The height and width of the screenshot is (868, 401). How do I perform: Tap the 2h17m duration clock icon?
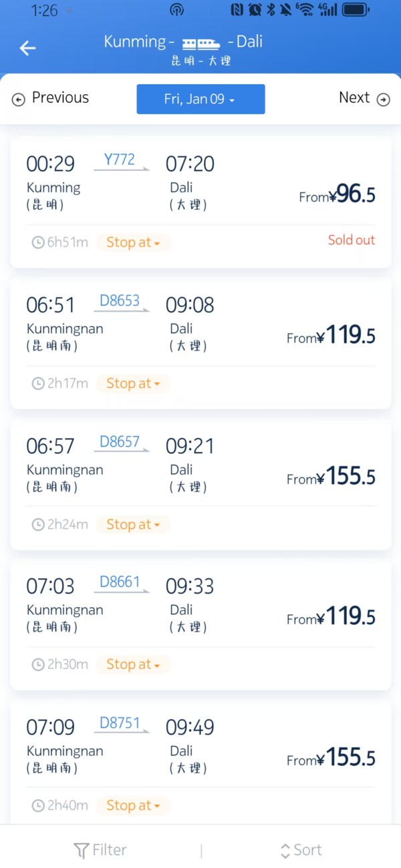click(x=38, y=383)
